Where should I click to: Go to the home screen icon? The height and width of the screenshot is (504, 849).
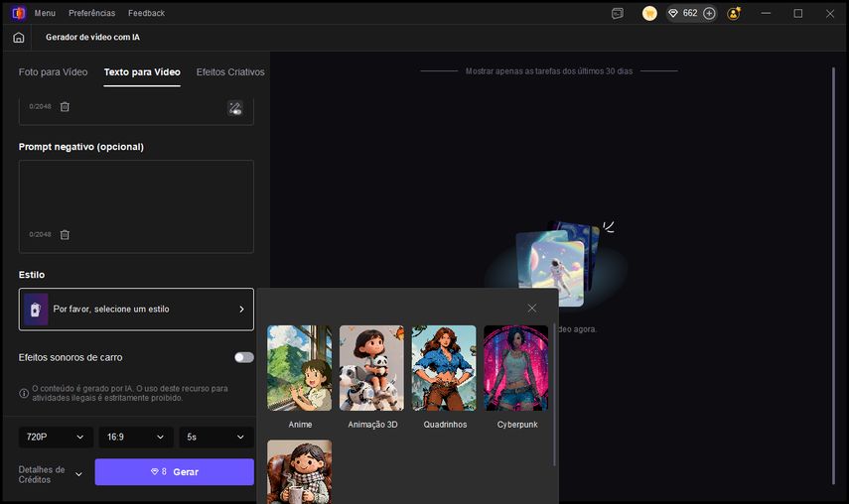(x=19, y=38)
